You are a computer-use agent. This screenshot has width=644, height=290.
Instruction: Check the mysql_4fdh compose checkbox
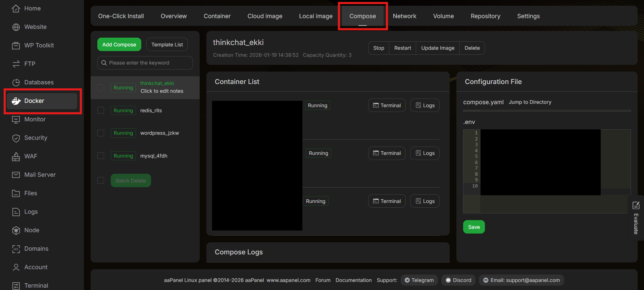(x=101, y=156)
